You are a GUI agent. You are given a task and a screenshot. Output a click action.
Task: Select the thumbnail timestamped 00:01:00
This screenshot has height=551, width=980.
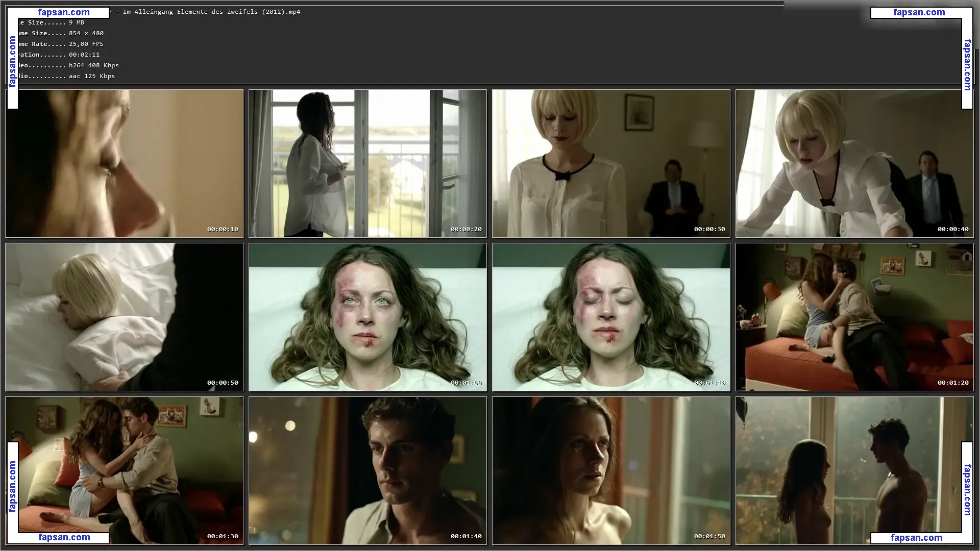pyautogui.click(x=367, y=317)
